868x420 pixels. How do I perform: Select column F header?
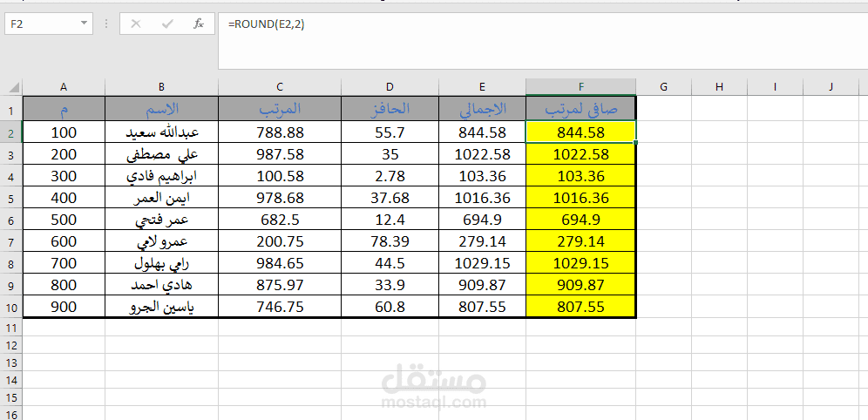pos(580,87)
